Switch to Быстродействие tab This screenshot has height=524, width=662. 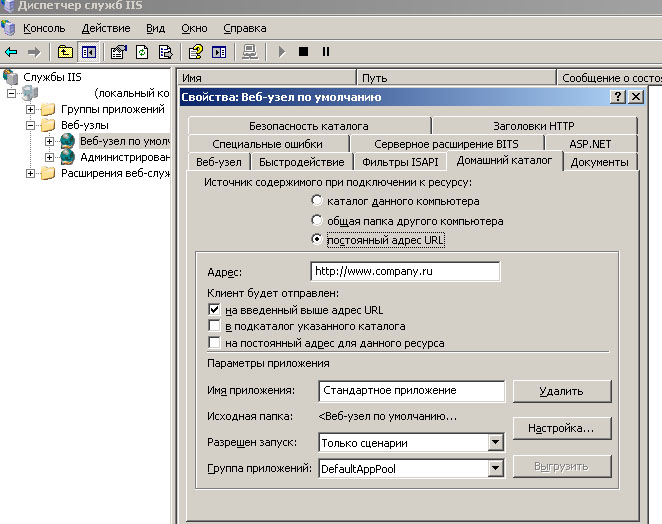(x=301, y=162)
